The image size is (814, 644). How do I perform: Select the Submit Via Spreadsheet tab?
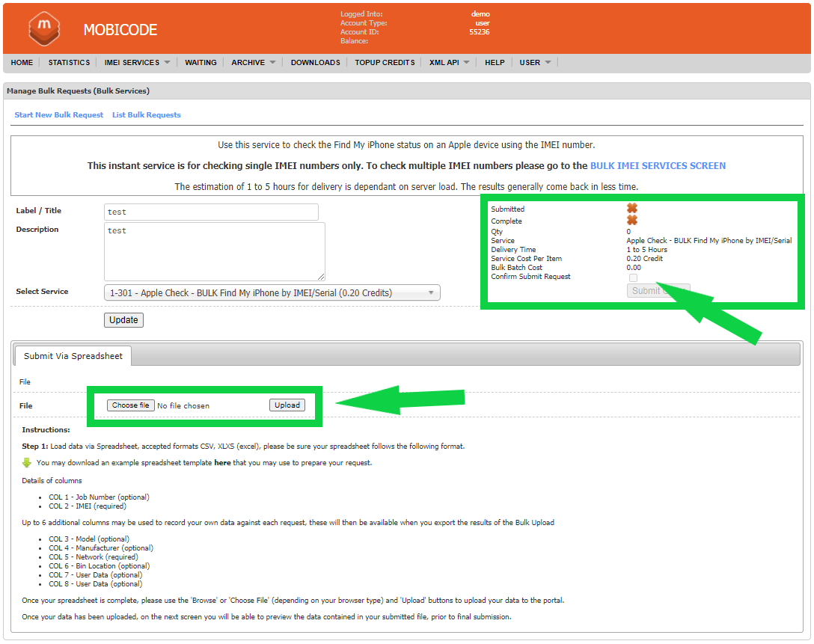pos(73,356)
